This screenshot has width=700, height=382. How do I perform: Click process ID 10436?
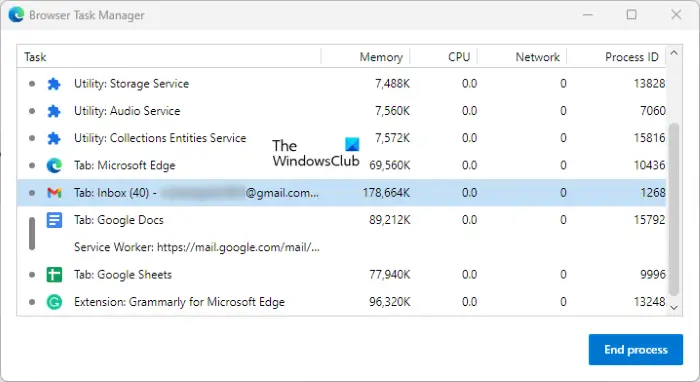point(650,166)
